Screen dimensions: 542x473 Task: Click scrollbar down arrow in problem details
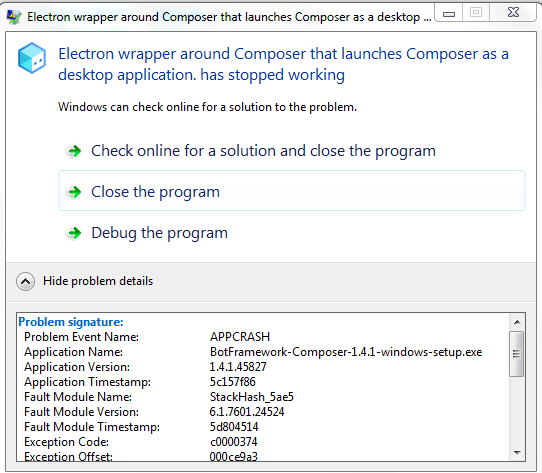[x=517, y=452]
